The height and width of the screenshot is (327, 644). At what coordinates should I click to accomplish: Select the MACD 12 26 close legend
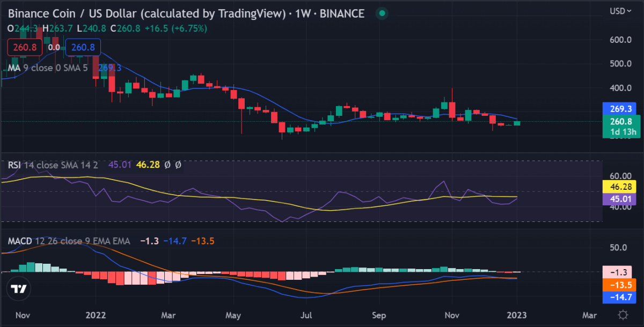(69, 241)
